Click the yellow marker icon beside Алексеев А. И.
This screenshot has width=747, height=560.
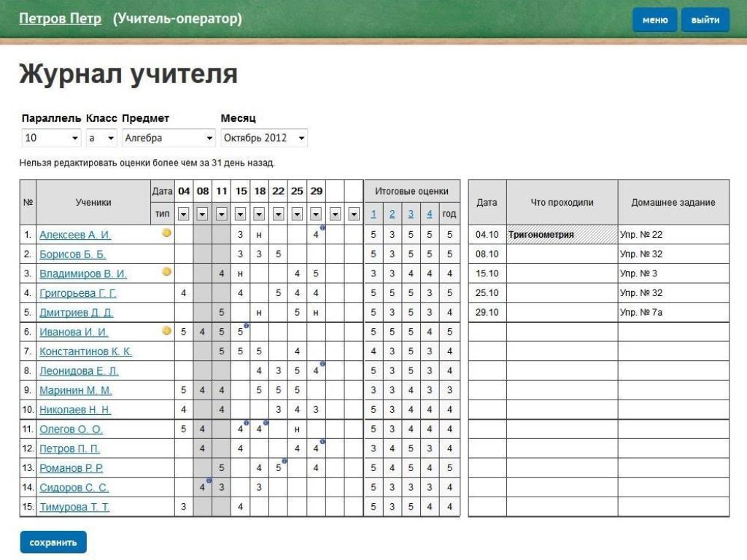(x=166, y=233)
